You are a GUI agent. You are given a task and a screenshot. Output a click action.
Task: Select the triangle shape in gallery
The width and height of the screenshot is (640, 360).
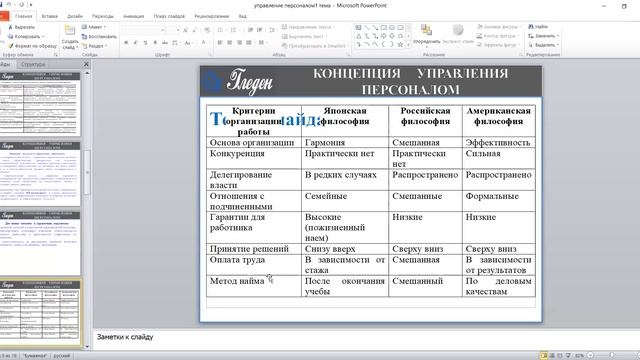(x=358, y=36)
